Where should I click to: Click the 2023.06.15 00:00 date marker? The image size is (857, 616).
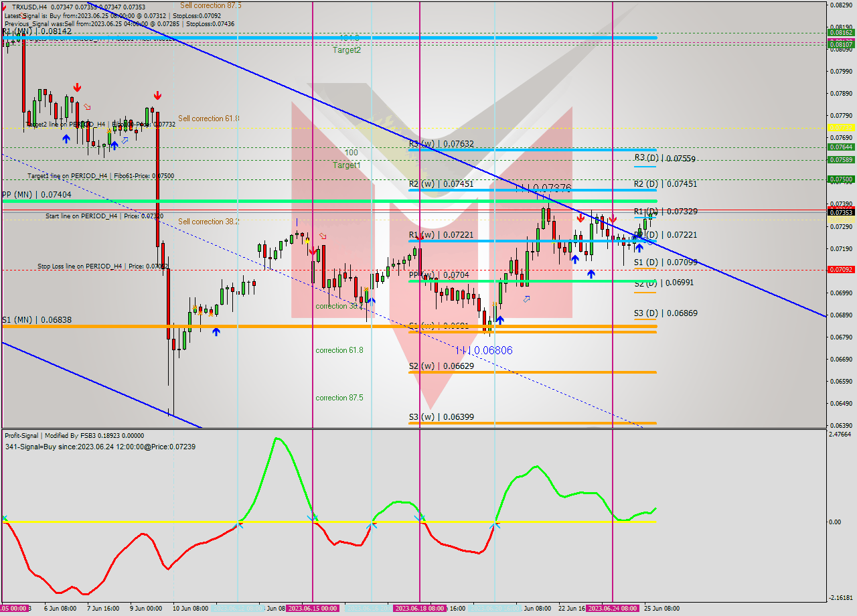pyautogui.click(x=312, y=609)
